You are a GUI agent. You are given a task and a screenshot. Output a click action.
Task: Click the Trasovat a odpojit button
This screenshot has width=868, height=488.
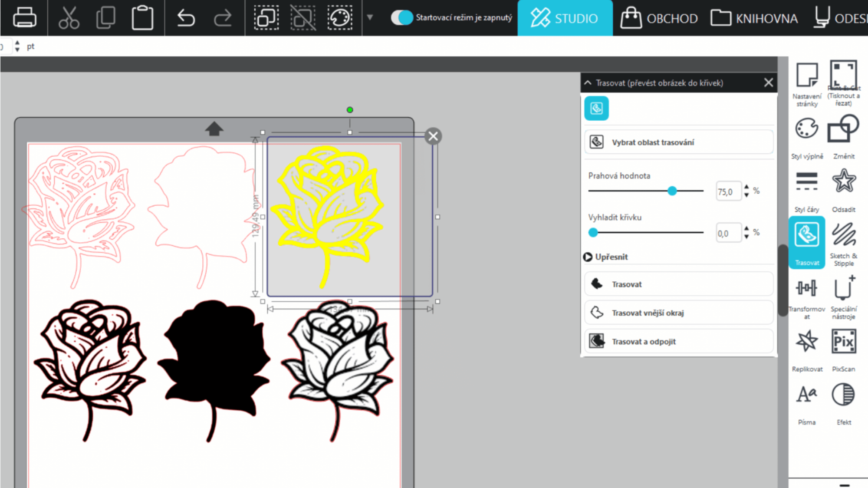679,341
